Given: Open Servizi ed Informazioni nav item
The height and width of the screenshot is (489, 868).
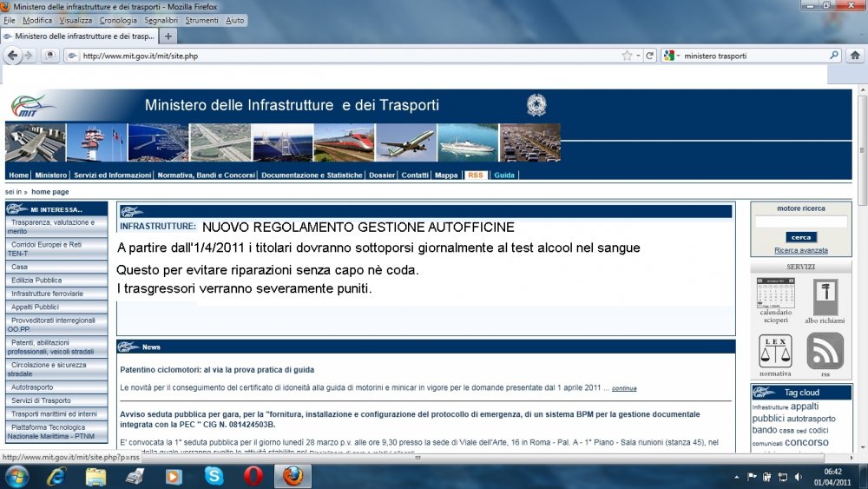Looking at the screenshot, I should click(112, 175).
